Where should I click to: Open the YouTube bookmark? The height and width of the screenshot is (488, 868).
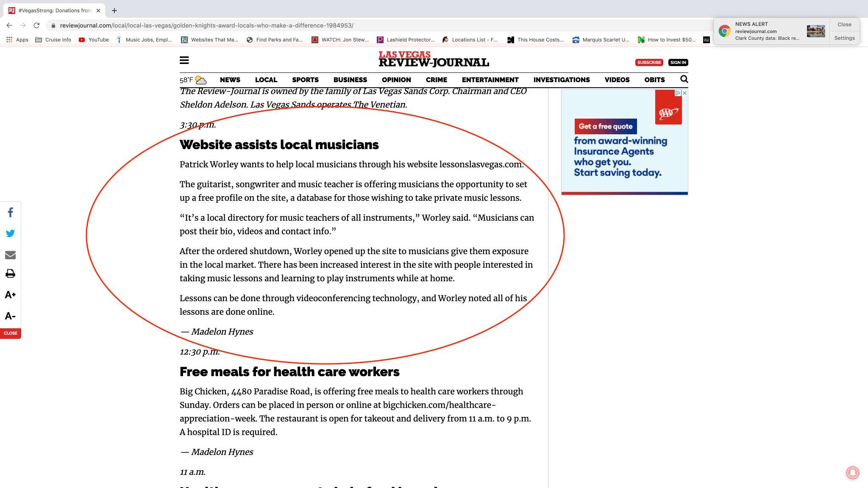click(x=94, y=40)
